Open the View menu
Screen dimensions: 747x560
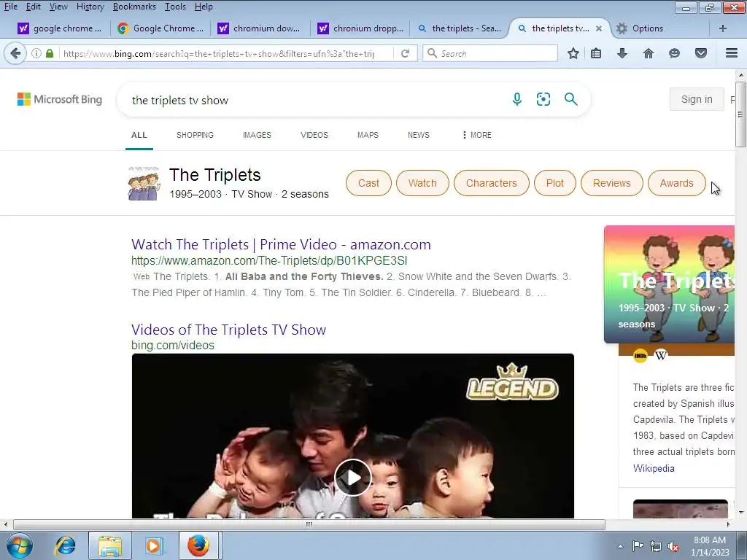click(x=58, y=7)
